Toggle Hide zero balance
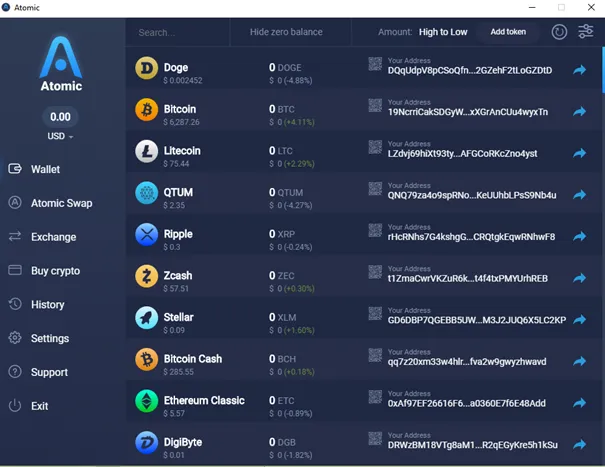This screenshot has width=605, height=467. (286, 32)
